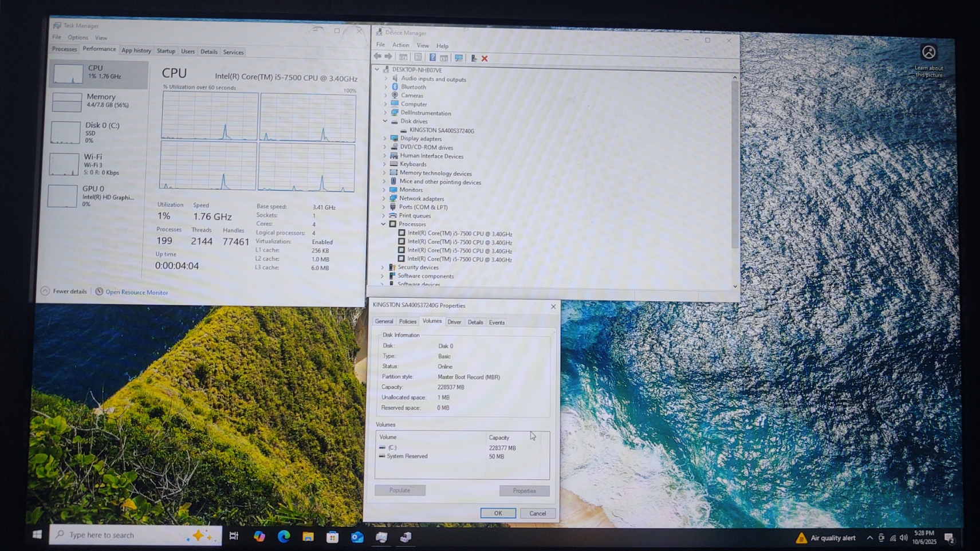
Task: Collapse the Disk drives tree node
Action: pos(385,121)
